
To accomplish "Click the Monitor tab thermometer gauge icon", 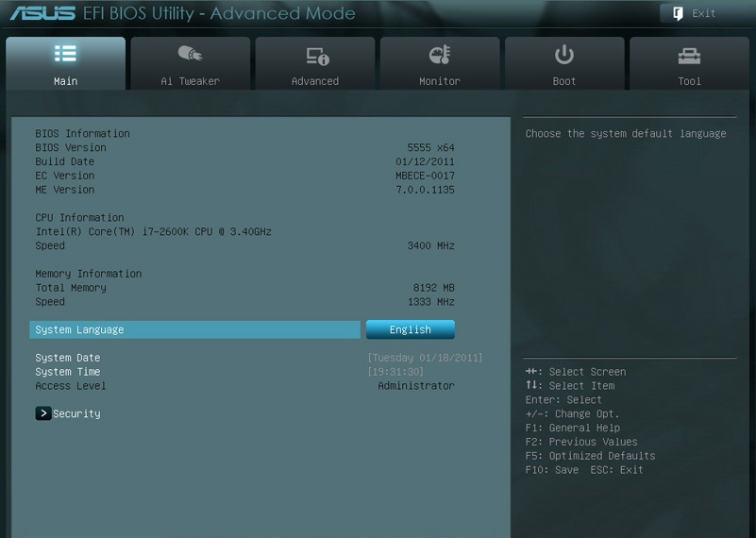I will (x=440, y=55).
